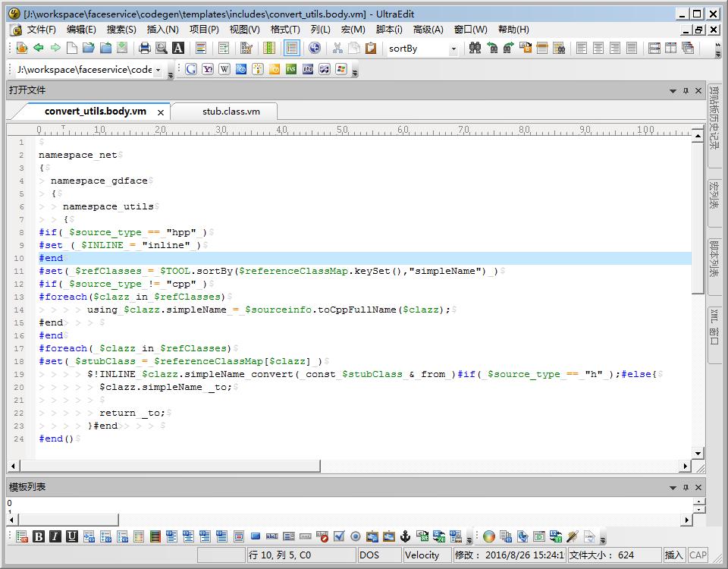Click the magic wand icon in bottom toolbar

pos(573,536)
